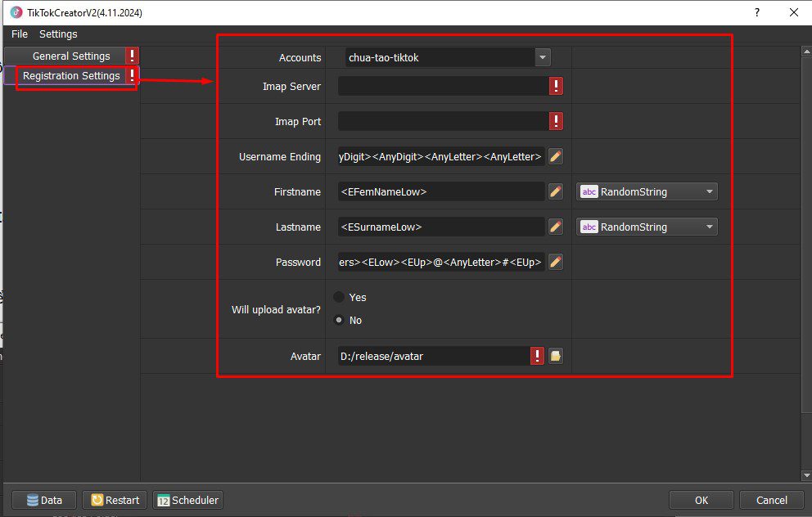Image resolution: width=812 pixels, height=517 pixels.
Task: Click the Lastname text field
Action: pyautogui.click(x=441, y=227)
